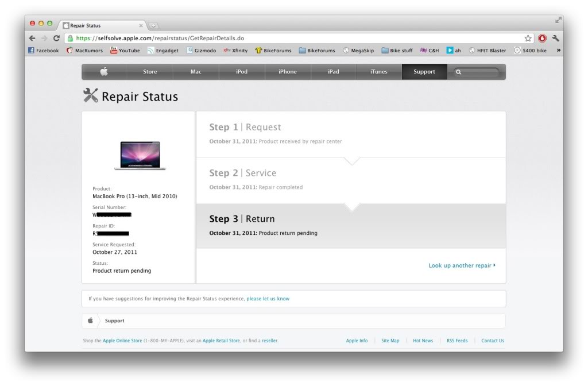
Task: Open a new tab with plus button
Action: click(153, 25)
